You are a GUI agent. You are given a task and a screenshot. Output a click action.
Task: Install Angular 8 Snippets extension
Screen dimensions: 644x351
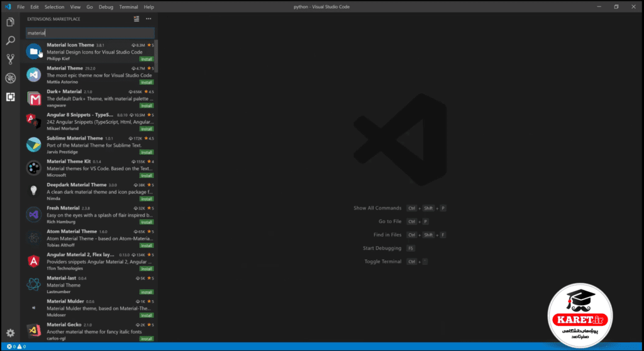(x=147, y=129)
